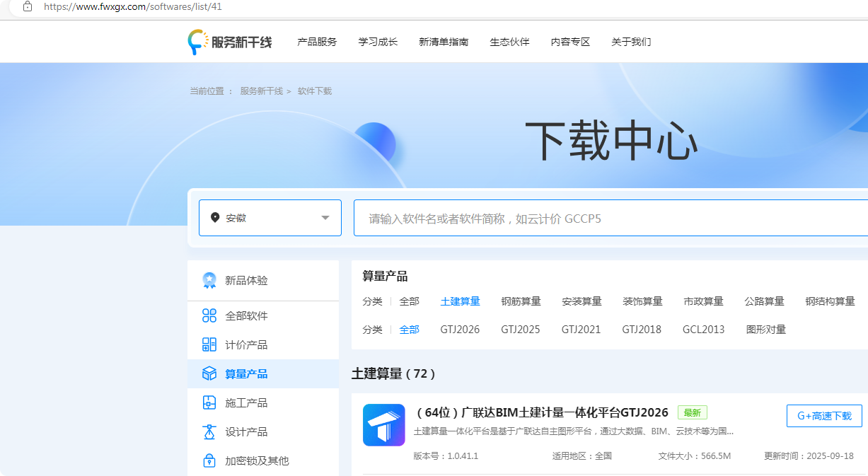Select the 施工产品 sidebar icon
Viewport: 868px width, 476px height.
(209, 402)
